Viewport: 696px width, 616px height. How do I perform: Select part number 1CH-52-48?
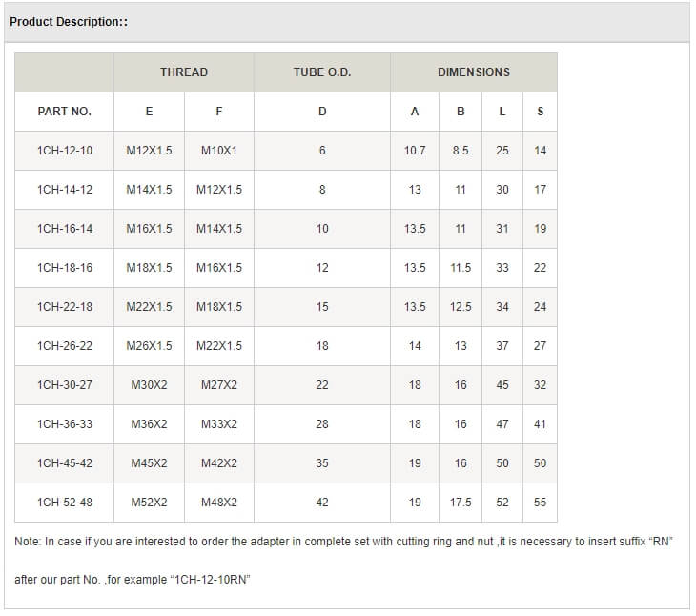click(65, 503)
